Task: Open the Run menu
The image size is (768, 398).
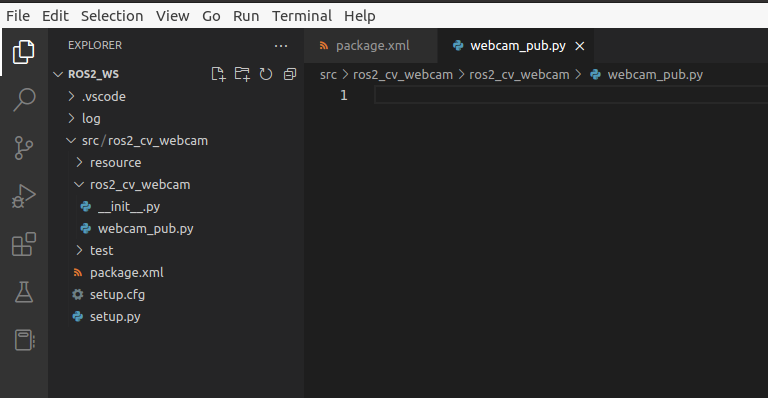Action: click(x=246, y=16)
